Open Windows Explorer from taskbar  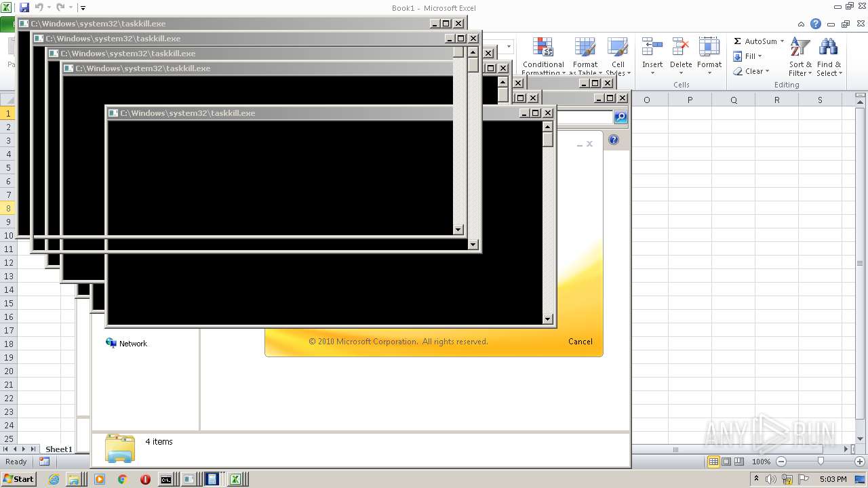tap(73, 479)
